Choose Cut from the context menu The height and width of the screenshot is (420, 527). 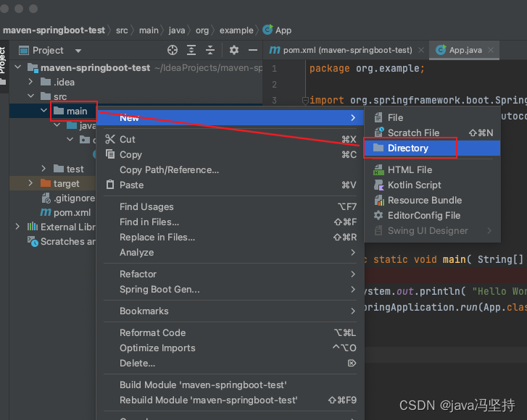point(231,139)
